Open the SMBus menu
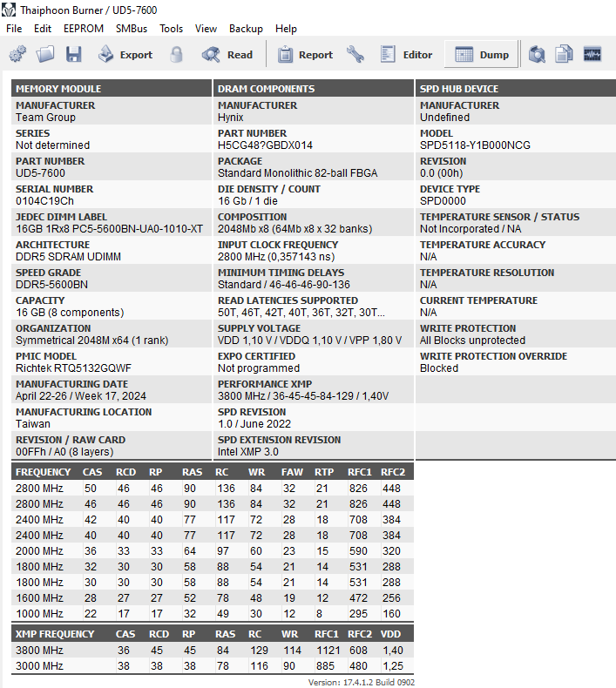The width and height of the screenshot is (616, 688). point(132,29)
